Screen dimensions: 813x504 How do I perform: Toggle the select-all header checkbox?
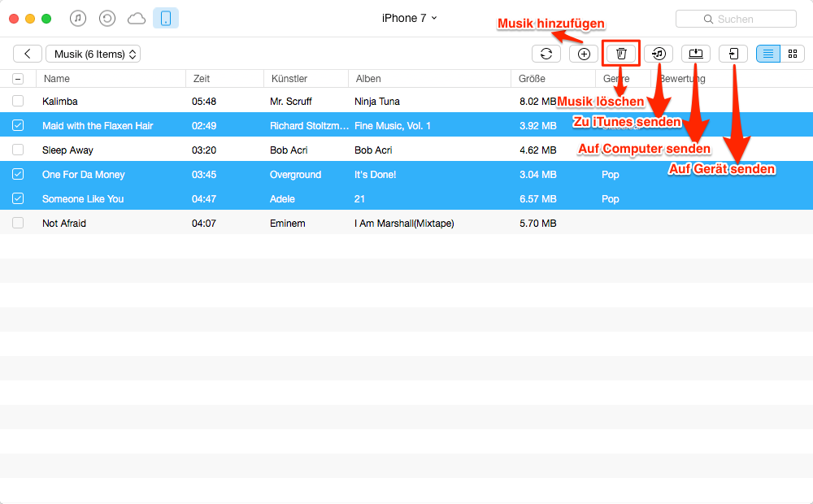(x=18, y=79)
